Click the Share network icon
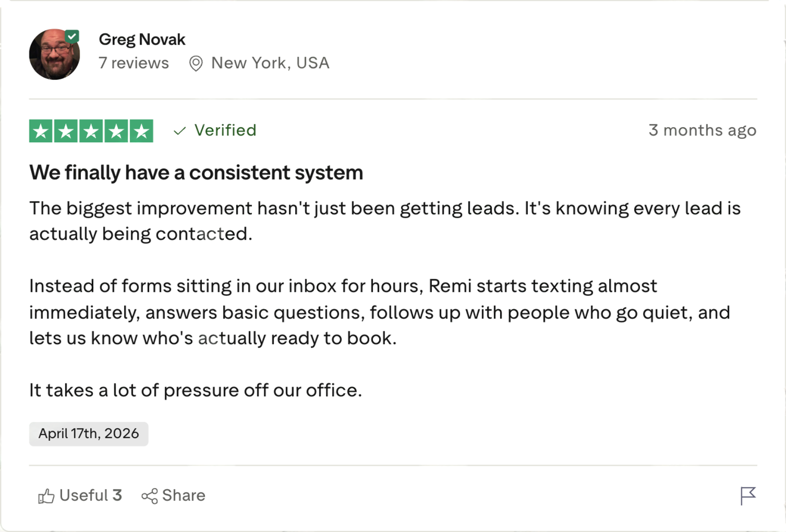Viewport: 786px width, 532px height. (150, 496)
